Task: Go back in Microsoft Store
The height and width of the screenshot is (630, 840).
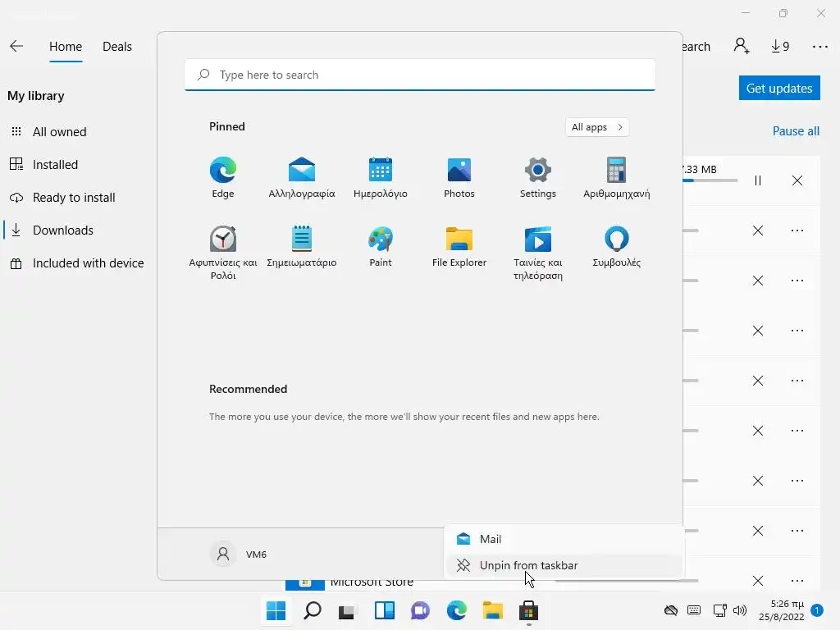Action: click(16, 46)
